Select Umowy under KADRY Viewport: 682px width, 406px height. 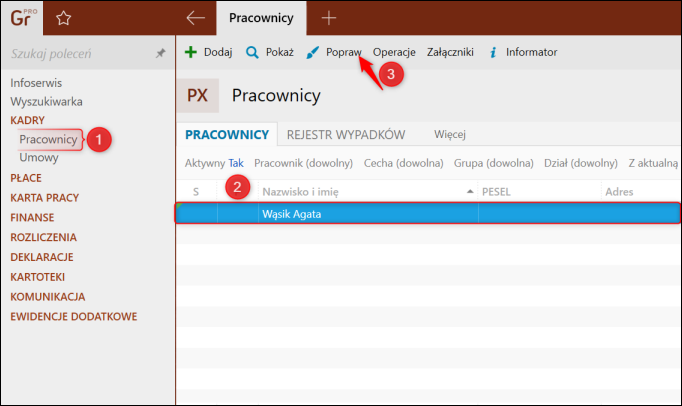click(39, 158)
